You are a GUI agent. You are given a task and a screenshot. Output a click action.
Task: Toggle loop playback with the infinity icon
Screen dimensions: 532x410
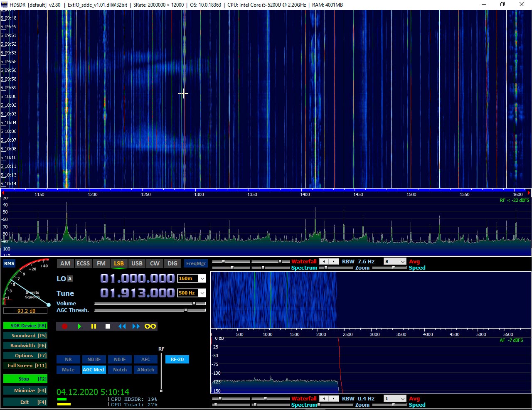[x=150, y=327]
